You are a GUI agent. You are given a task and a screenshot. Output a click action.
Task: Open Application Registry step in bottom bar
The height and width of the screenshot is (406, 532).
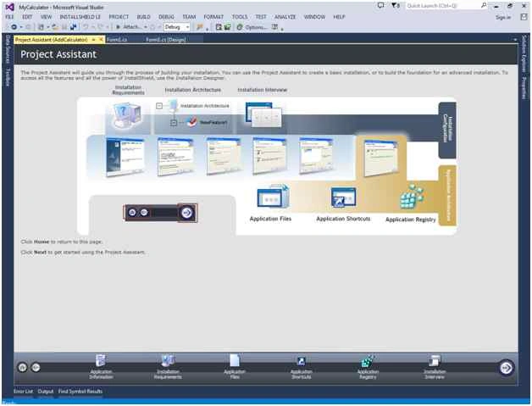point(368,367)
